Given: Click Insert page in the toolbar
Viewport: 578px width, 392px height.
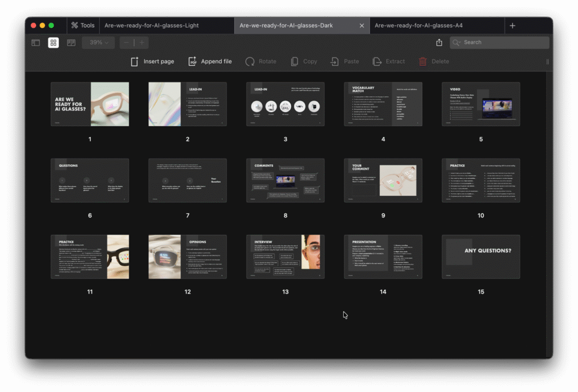Looking at the screenshot, I should coord(152,61).
